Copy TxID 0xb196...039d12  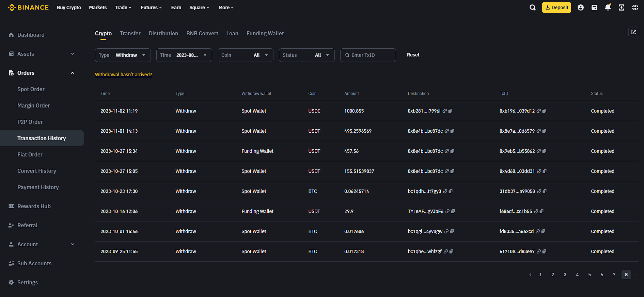click(544, 111)
